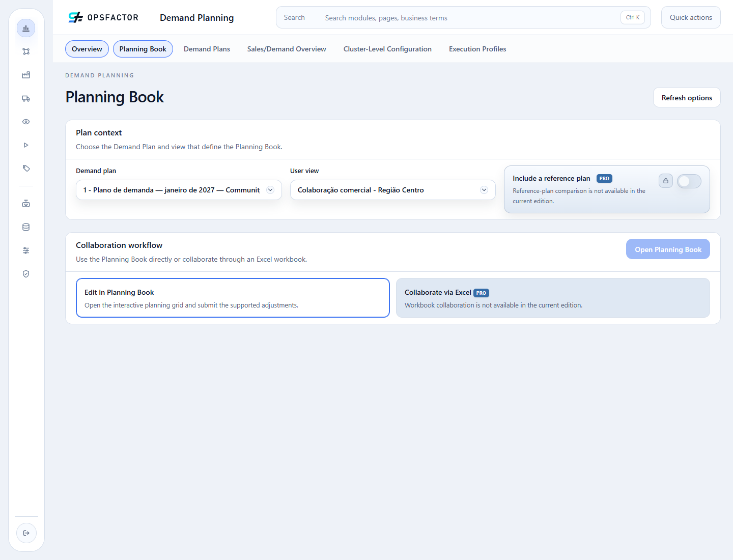This screenshot has height=560, width=733.
Task: Open Cluster-Level Configuration tab
Action: (387, 49)
